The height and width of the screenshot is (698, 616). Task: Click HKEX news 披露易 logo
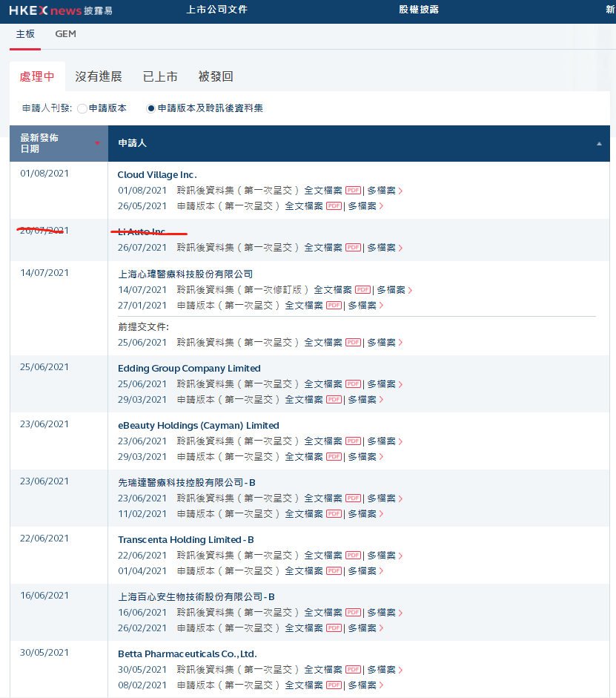click(x=61, y=10)
